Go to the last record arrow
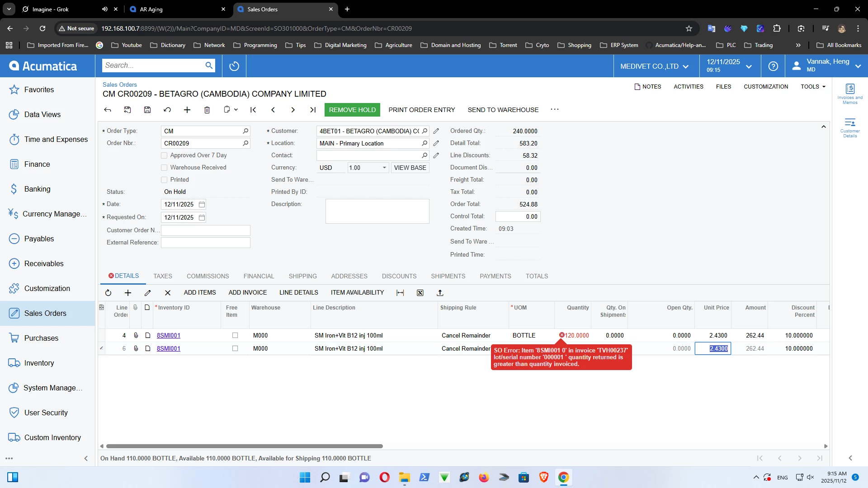This screenshot has height=488, width=868. 313,110
